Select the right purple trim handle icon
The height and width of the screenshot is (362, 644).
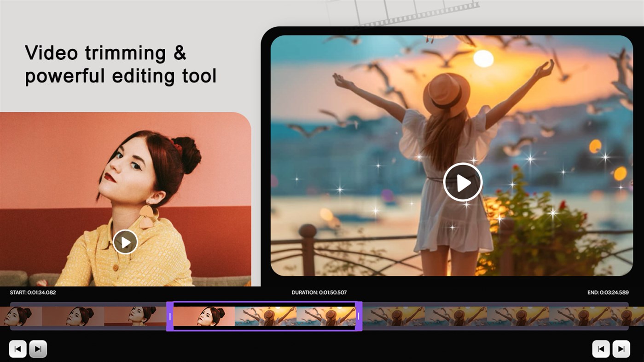click(x=359, y=316)
